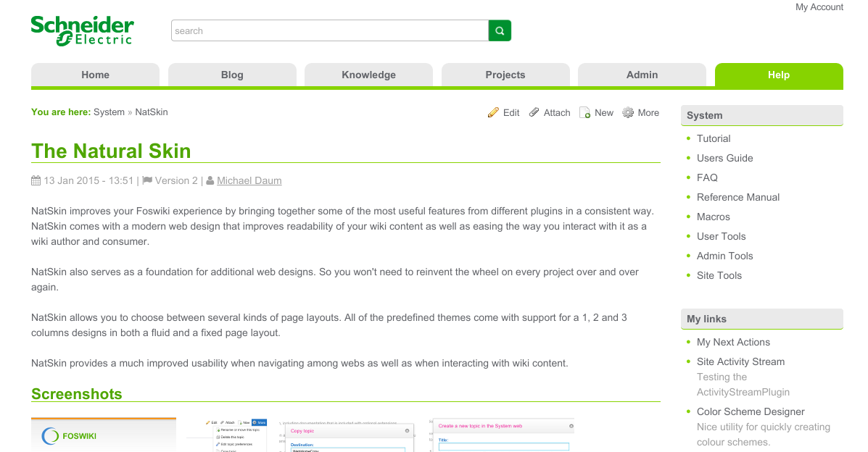
Task: Click the Edit pencil icon
Action: pos(494,112)
